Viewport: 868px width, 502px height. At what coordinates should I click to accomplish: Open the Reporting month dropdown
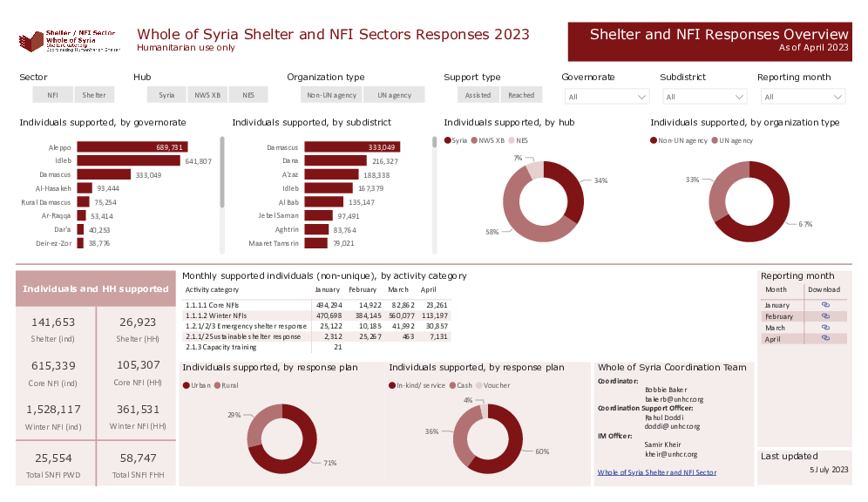pyautogui.click(x=802, y=97)
